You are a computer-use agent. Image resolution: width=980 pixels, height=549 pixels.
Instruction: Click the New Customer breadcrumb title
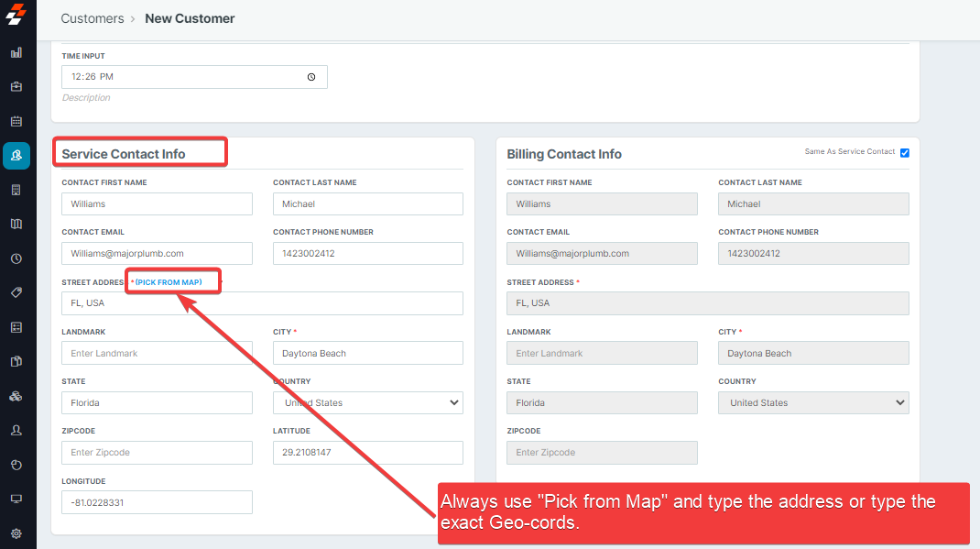tap(190, 18)
